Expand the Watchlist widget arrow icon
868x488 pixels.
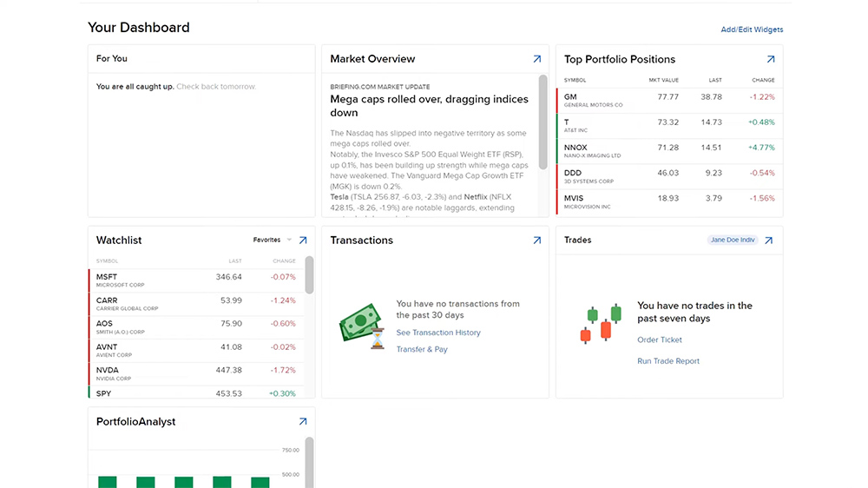pos(303,241)
